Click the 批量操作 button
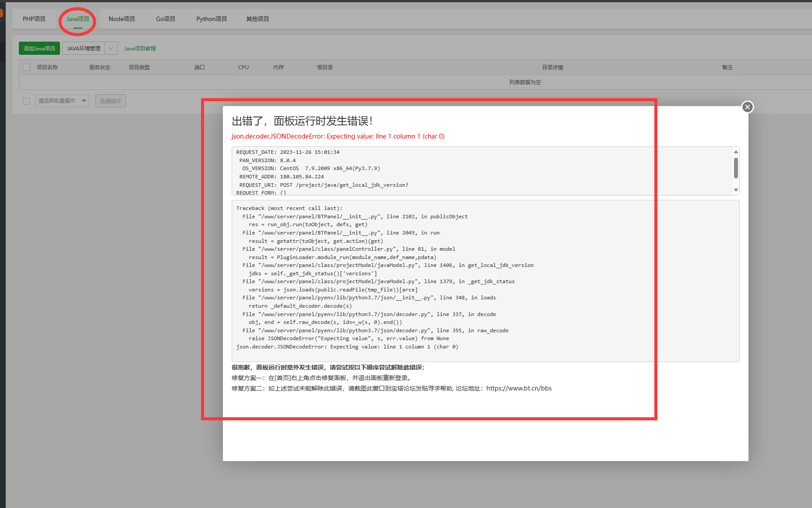Viewport: 812px width, 508px height. 110,101
